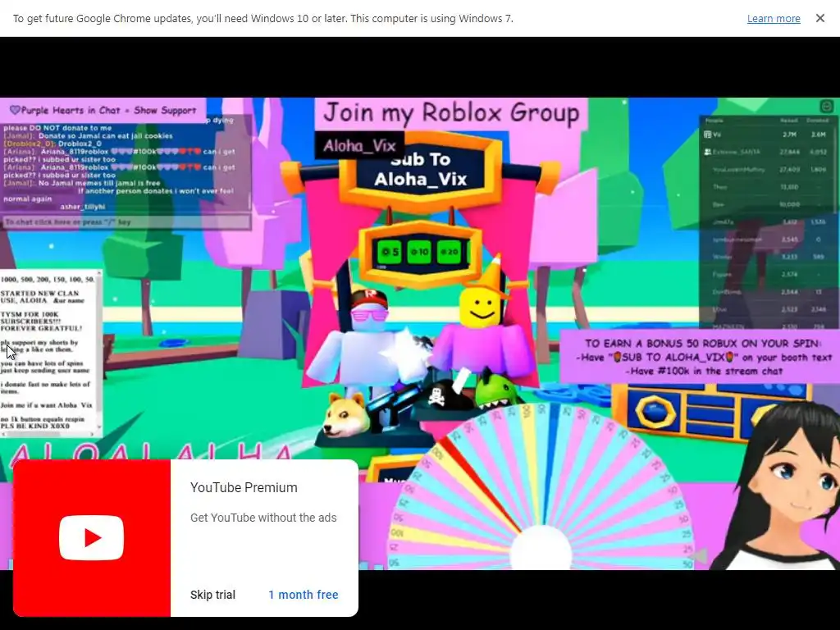Image resolution: width=840 pixels, height=630 pixels.
Task: Click the green 10 donation button
Action: click(x=419, y=252)
